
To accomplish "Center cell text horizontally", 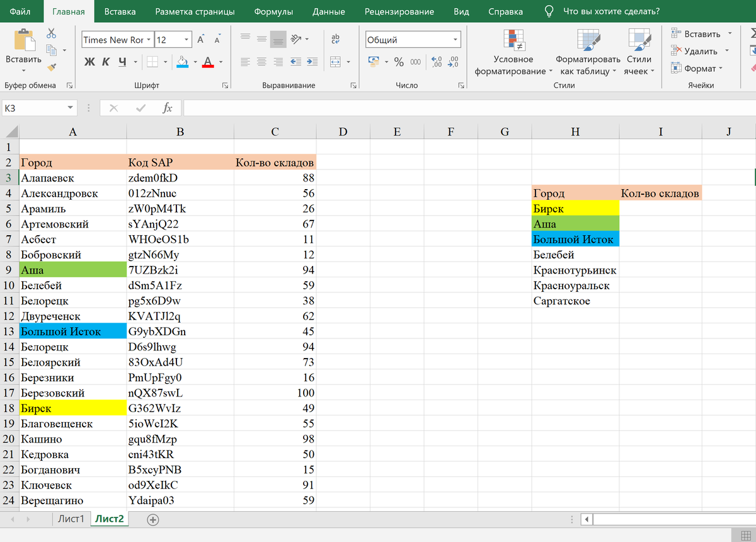I will 261,62.
